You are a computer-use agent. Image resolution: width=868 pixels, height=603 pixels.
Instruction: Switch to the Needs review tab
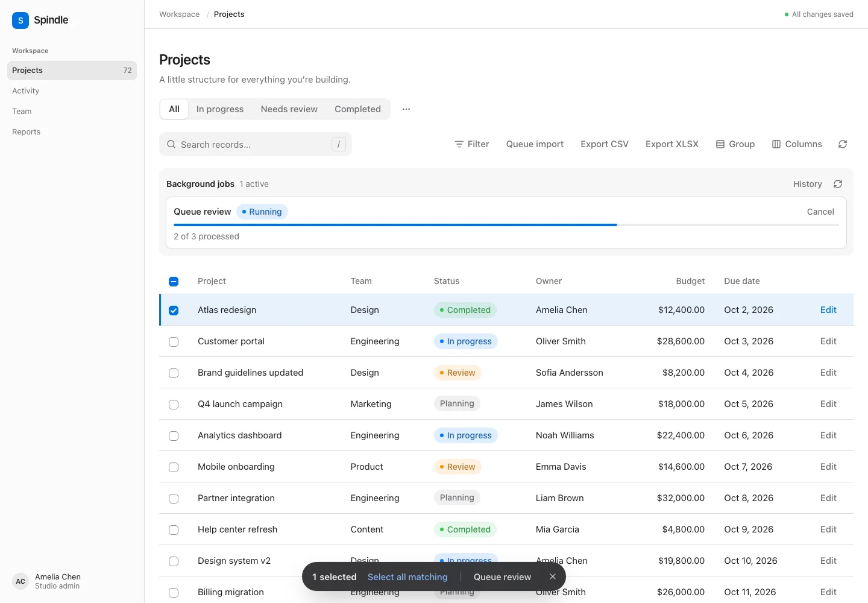[289, 109]
